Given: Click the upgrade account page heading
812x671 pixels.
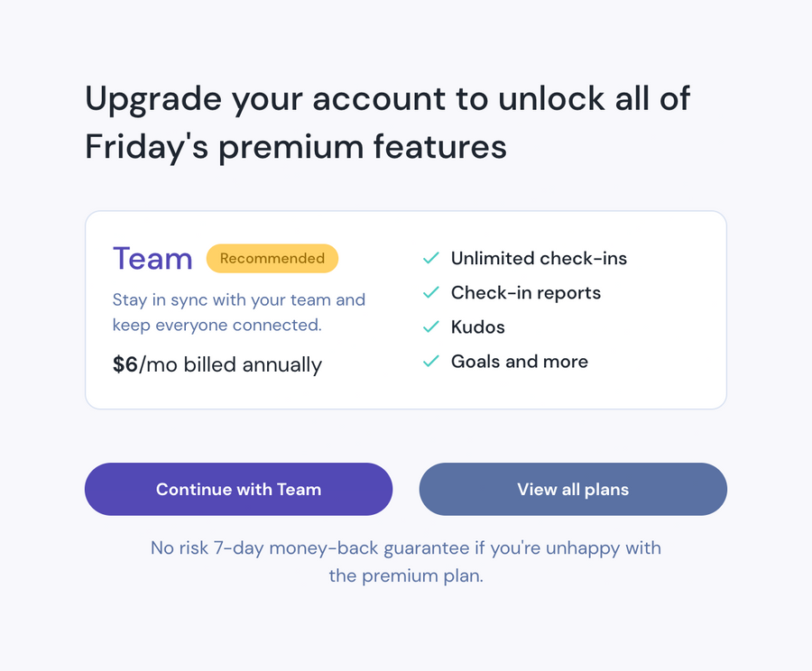Looking at the screenshot, I should 386,122.
